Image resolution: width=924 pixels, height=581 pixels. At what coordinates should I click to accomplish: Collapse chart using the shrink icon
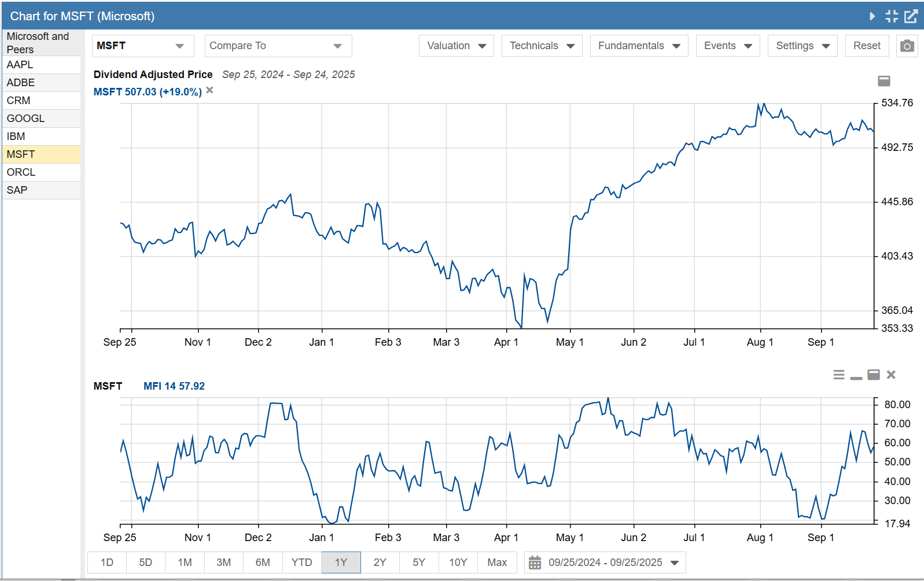[892, 16]
